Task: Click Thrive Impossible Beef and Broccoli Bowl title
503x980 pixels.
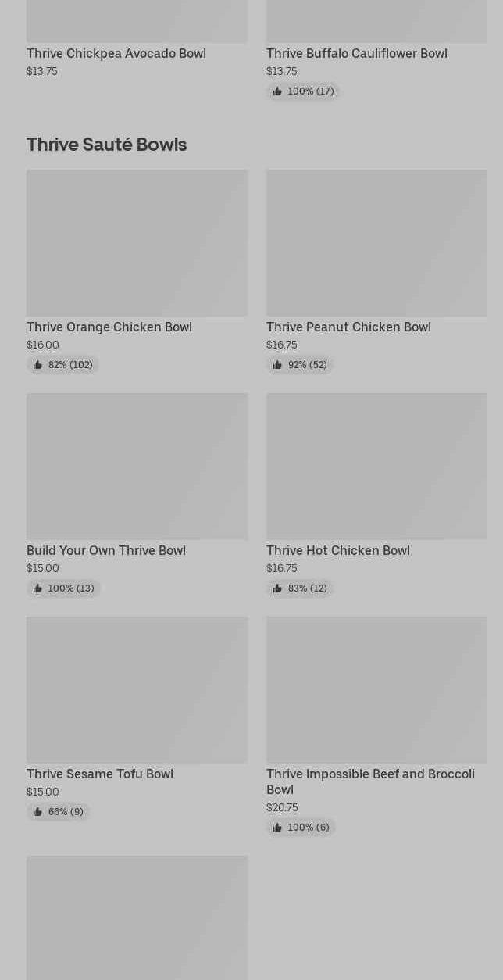Action: click(370, 781)
